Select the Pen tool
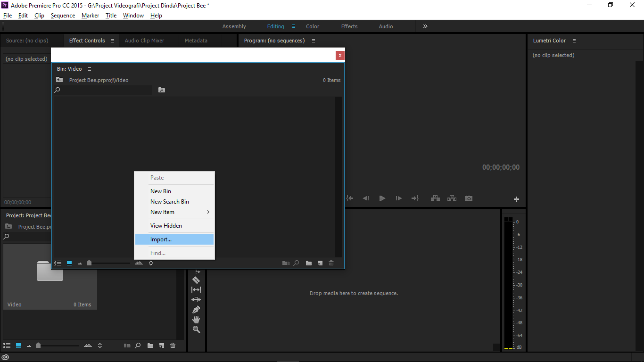Screen dimensions: 644x362 coord(196,310)
